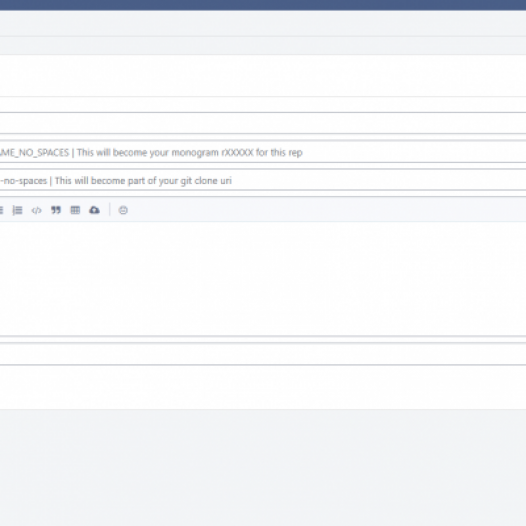The height and width of the screenshot is (526, 526).
Task: Click the white form header section at the top
Action: click(x=263, y=76)
